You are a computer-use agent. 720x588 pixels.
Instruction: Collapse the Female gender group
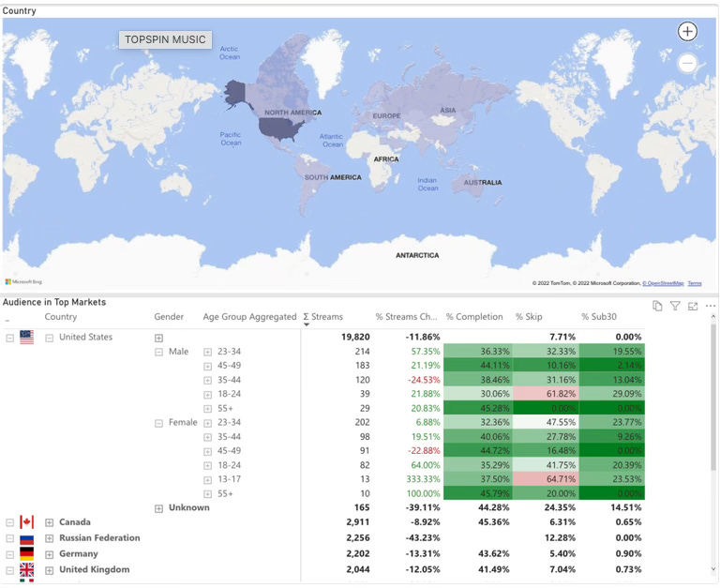tap(158, 423)
